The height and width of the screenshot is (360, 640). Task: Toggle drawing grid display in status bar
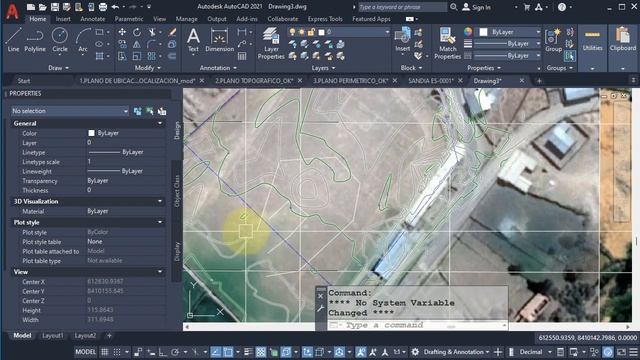[x=104, y=352]
